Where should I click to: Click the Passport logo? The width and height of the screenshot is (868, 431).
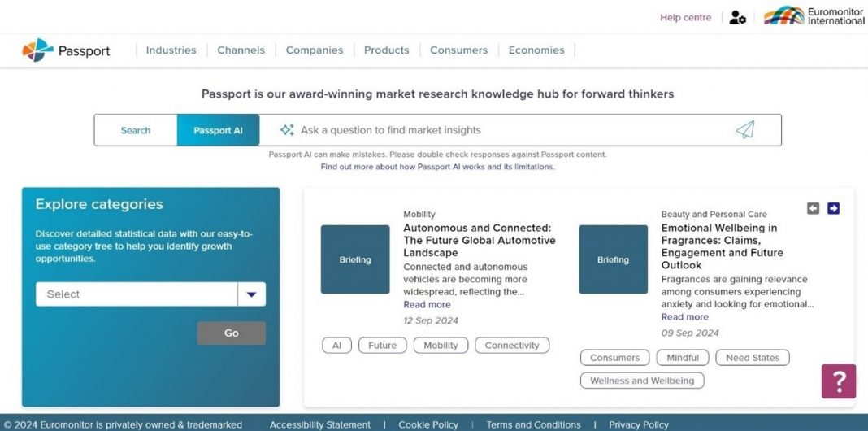coord(66,50)
